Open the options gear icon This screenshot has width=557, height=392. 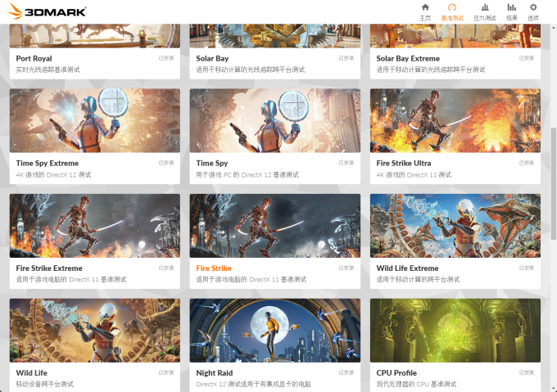[x=533, y=7]
